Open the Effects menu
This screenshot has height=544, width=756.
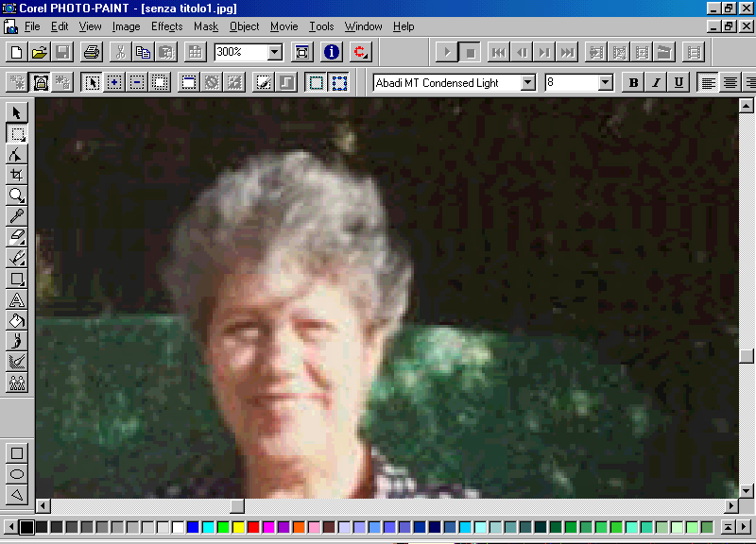click(166, 26)
